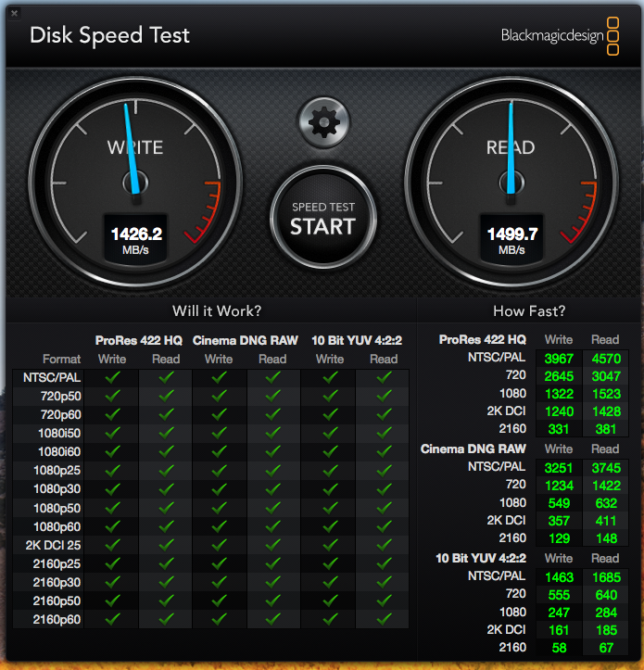The image size is (644, 670).
Task: Click 10 Bit YUV 1080 read value 284
Action: coord(606,613)
